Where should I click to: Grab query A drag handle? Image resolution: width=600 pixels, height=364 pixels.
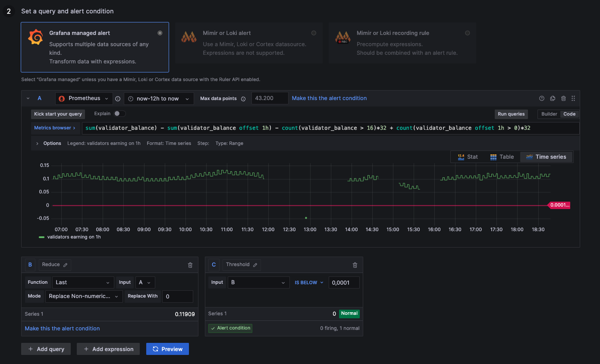573,98
